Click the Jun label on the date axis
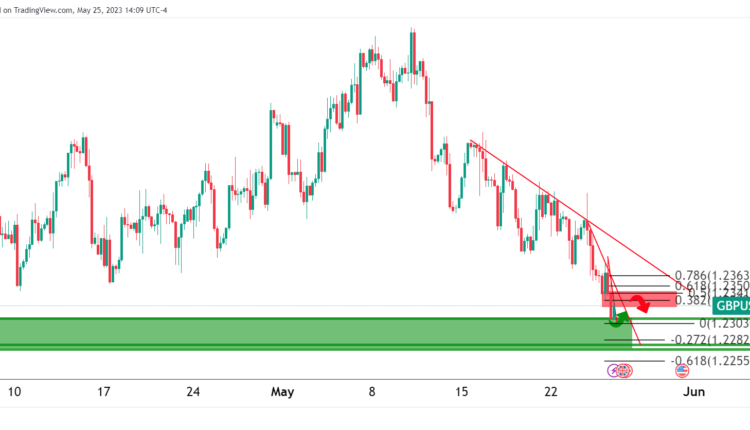Screen dimensions: 750x430 click(x=692, y=393)
